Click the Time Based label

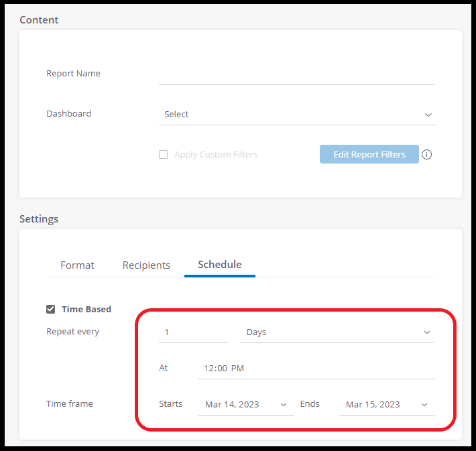coord(86,309)
